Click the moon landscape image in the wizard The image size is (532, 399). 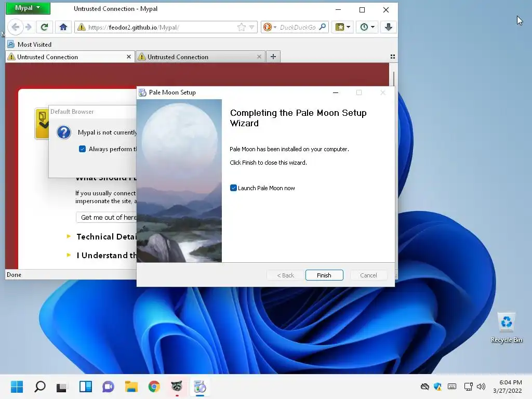179,181
